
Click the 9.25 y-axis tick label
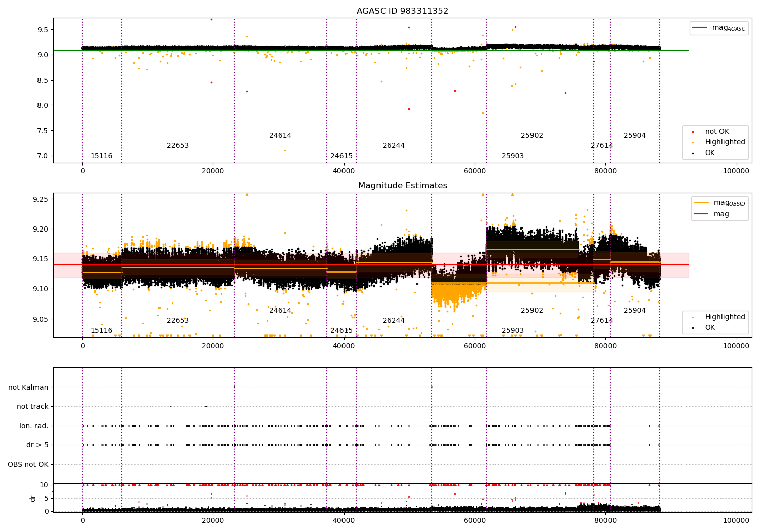point(41,199)
